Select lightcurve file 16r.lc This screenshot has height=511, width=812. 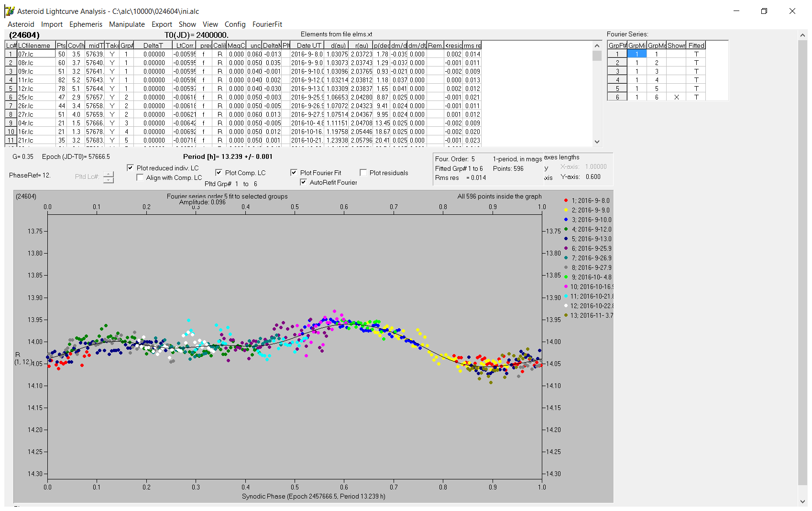[36, 132]
